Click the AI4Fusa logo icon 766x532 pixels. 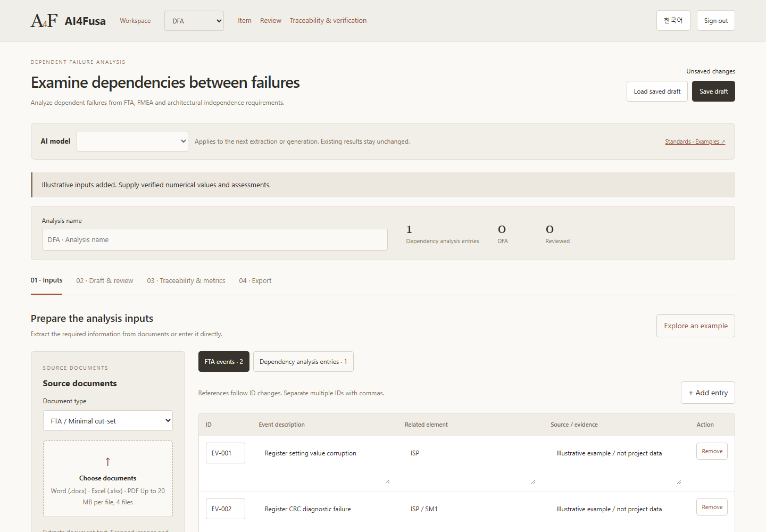[x=44, y=21]
